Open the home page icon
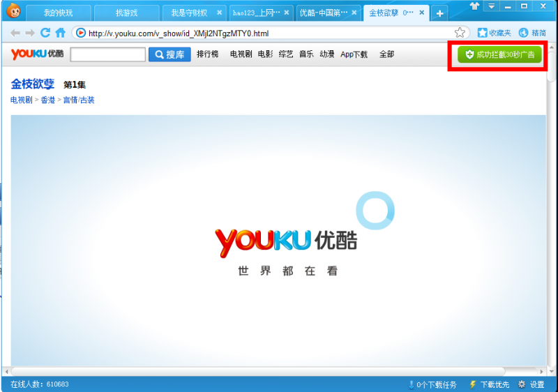The width and height of the screenshot is (558, 392). tap(61, 33)
